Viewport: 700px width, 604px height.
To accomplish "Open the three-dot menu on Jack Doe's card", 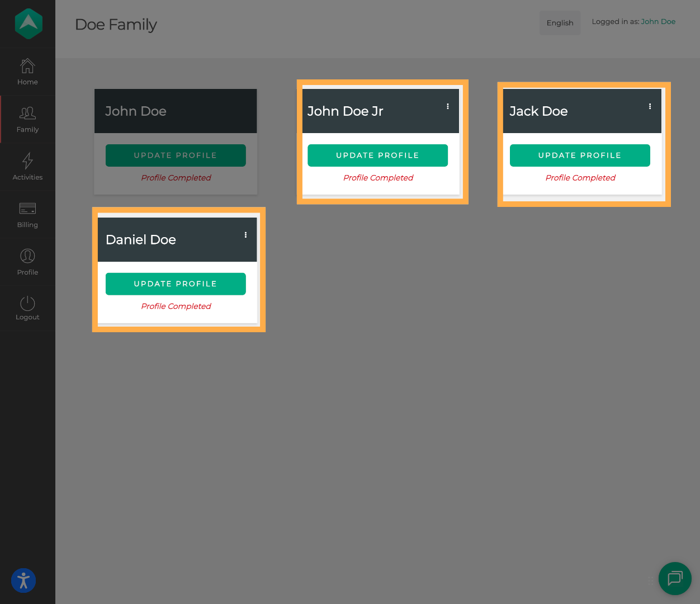I will [650, 106].
